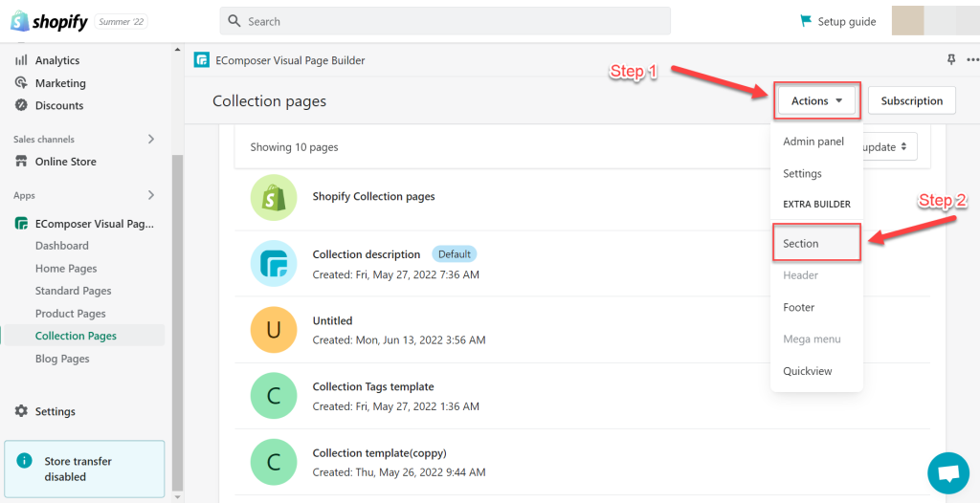Image resolution: width=980 pixels, height=503 pixels.
Task: Click the Untitled page U avatar
Action: click(273, 329)
